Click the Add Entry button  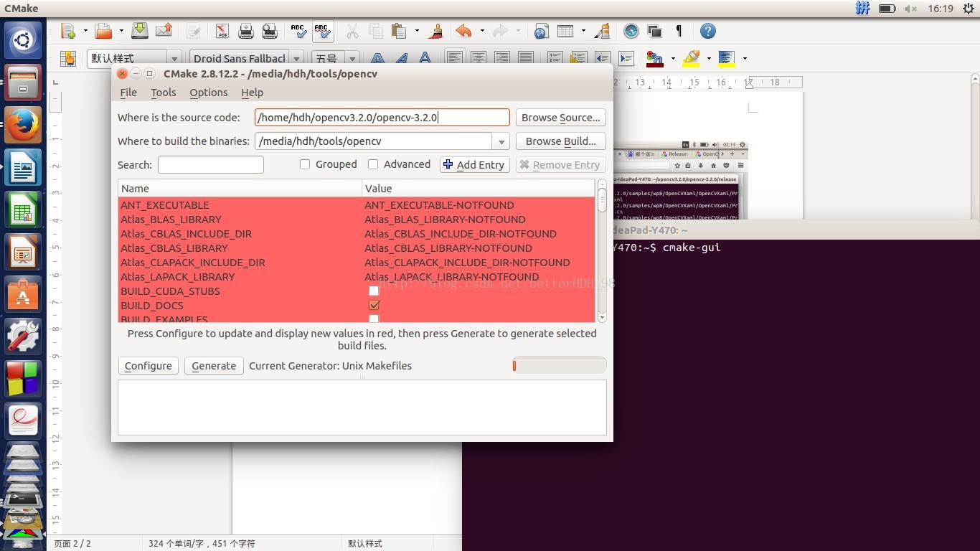point(474,165)
